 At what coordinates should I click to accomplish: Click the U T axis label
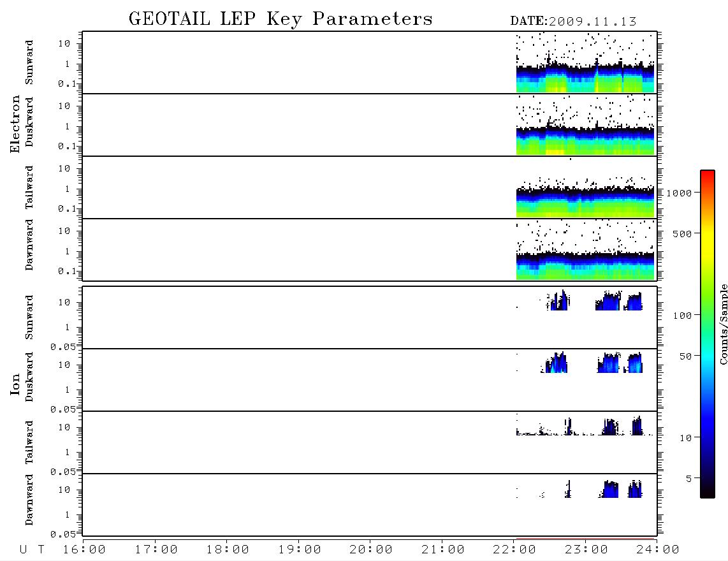click(x=32, y=550)
